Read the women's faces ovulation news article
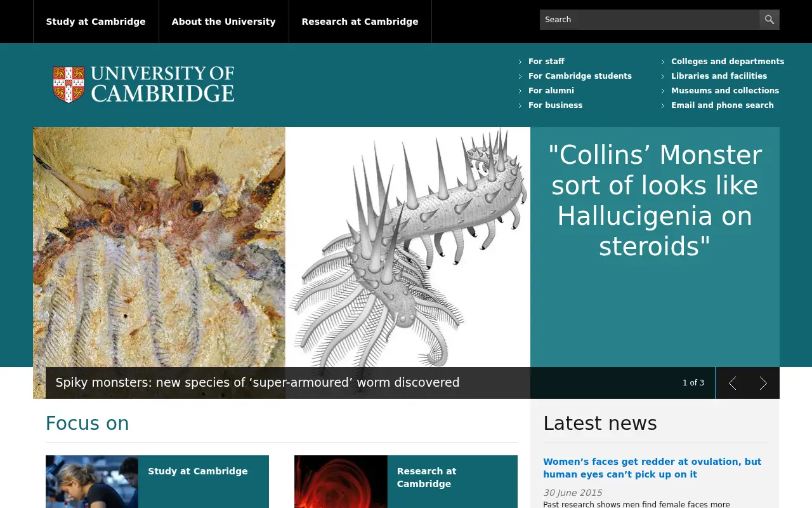 click(652, 468)
